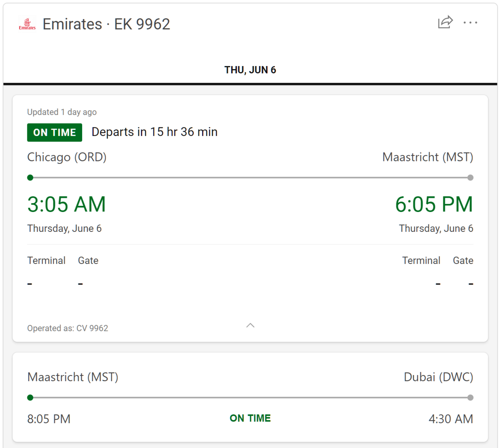Click the ON TIME status in second segment
This screenshot has height=448, width=501.
click(x=250, y=418)
